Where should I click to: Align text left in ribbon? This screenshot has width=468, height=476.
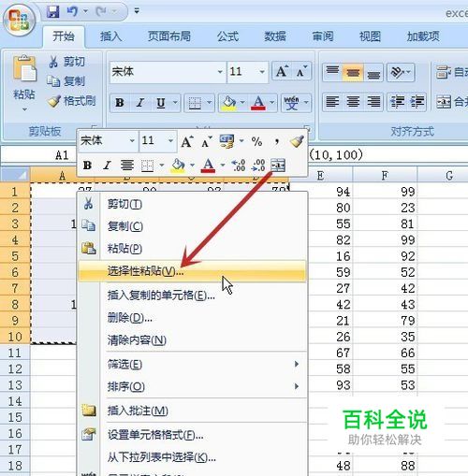tap(332, 102)
